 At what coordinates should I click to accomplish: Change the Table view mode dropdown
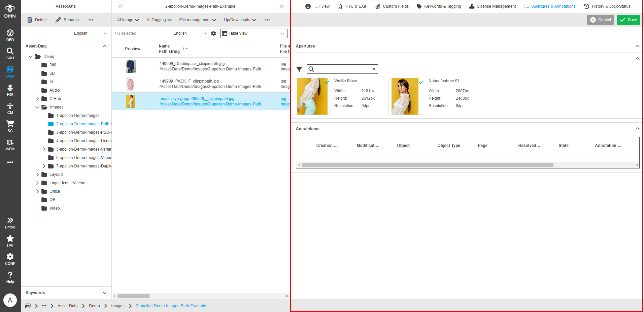[x=254, y=33]
